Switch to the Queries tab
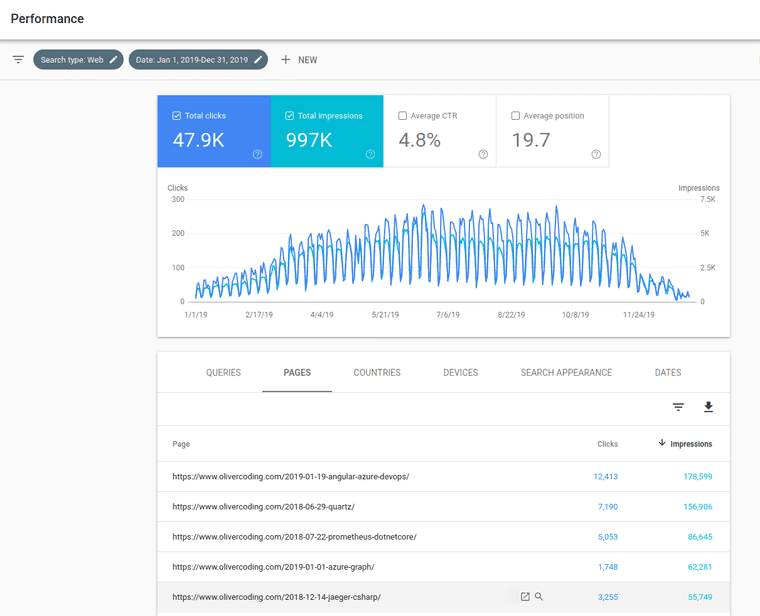 click(x=223, y=373)
